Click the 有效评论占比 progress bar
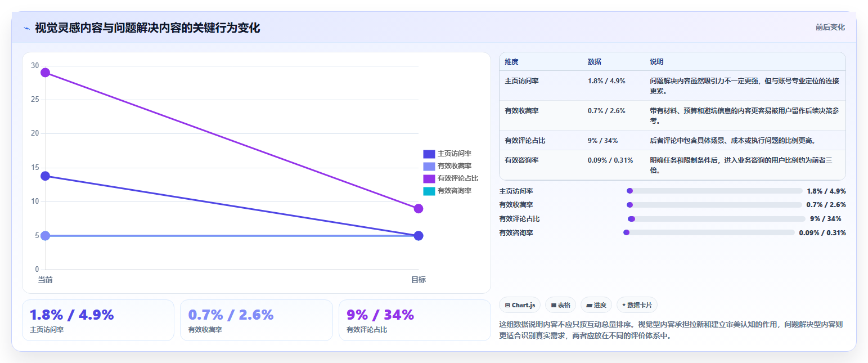The height and width of the screenshot is (363, 868). pyautogui.click(x=717, y=219)
